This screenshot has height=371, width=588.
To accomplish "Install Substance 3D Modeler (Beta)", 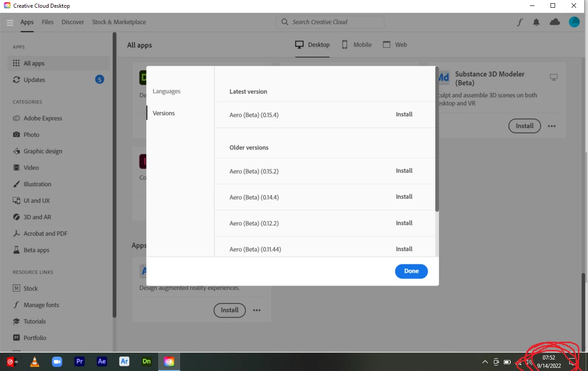I will [524, 126].
